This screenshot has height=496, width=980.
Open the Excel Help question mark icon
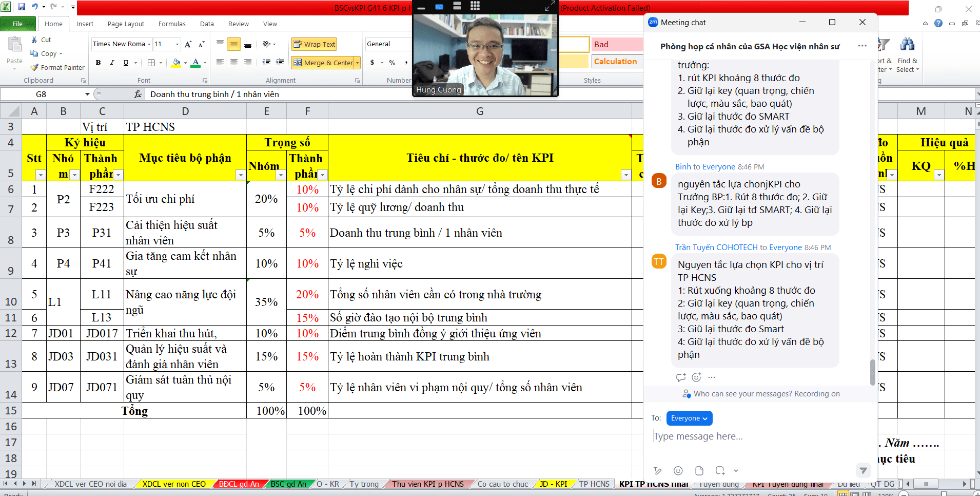coord(938,23)
